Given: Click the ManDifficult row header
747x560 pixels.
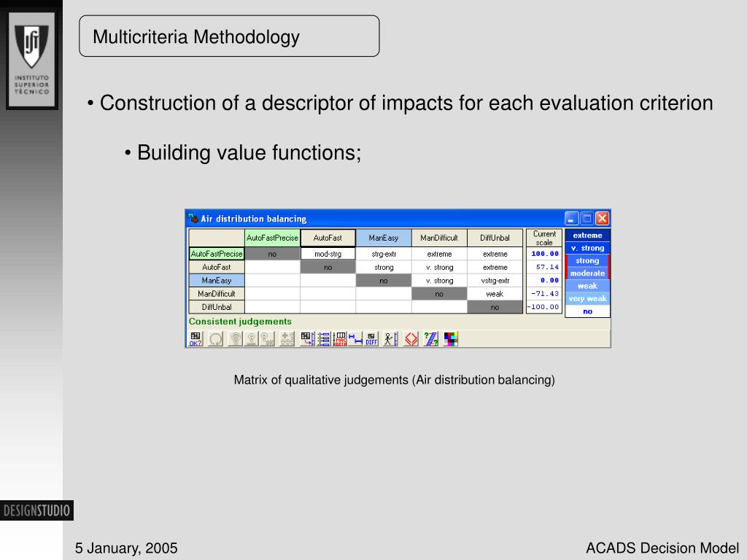Looking at the screenshot, I should coord(217,294).
